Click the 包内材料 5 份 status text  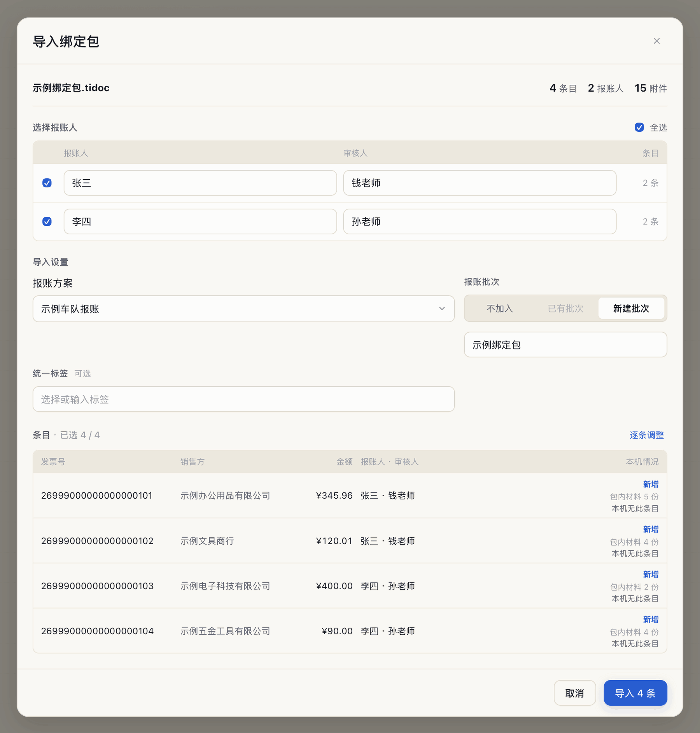[634, 496]
